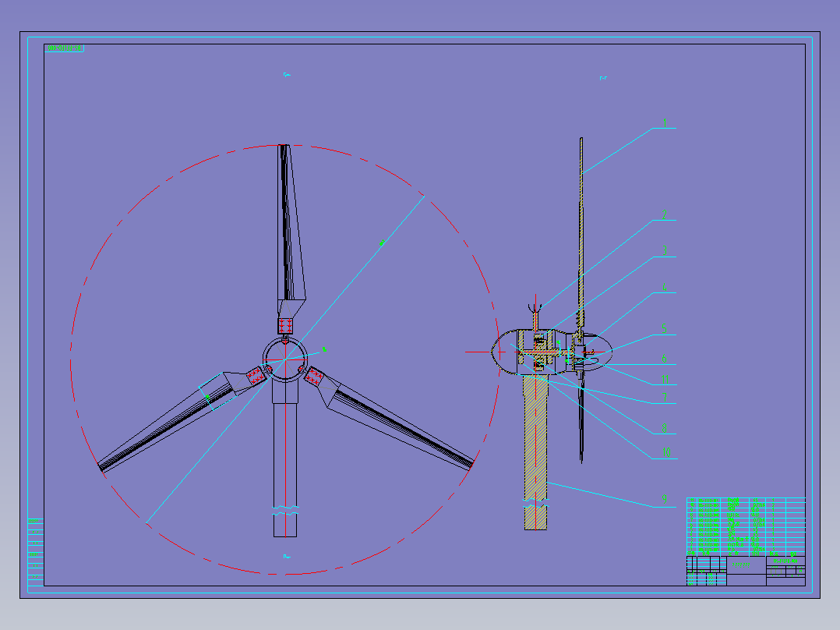Image resolution: width=840 pixels, height=630 pixels.
Task: Select the top section cut marker
Action: [x=287, y=75]
